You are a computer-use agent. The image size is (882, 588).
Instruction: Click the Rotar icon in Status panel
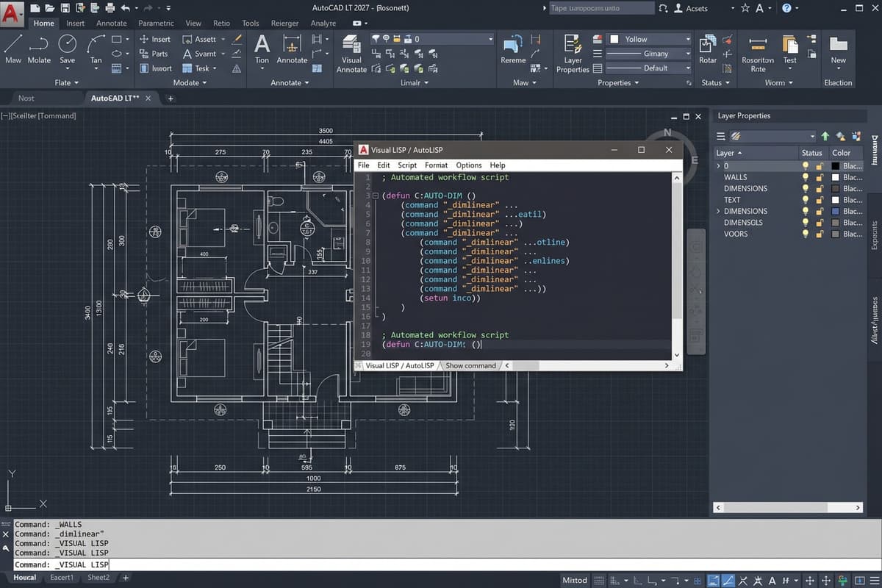(x=708, y=44)
